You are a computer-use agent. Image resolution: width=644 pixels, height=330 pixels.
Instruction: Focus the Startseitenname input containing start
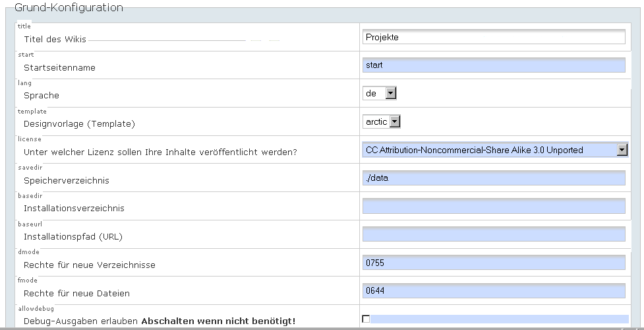[x=493, y=65]
